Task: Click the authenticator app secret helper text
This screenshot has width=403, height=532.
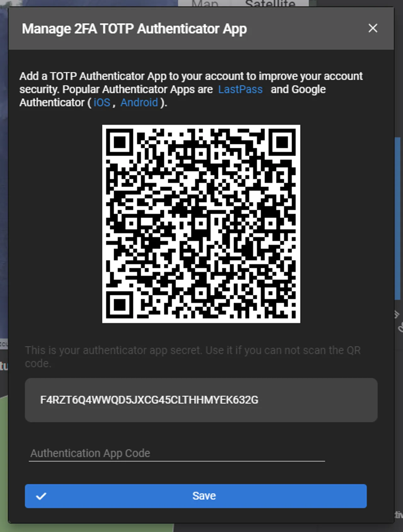Action: pos(193,357)
